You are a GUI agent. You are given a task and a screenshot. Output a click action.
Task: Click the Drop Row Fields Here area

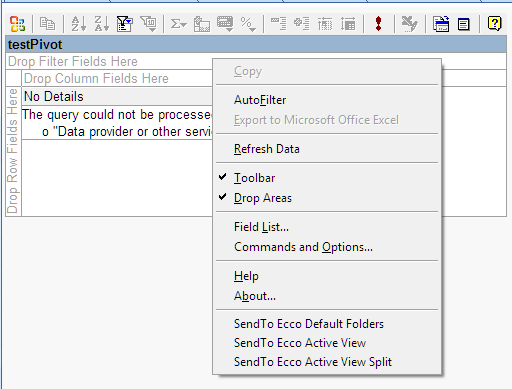tap(13, 152)
